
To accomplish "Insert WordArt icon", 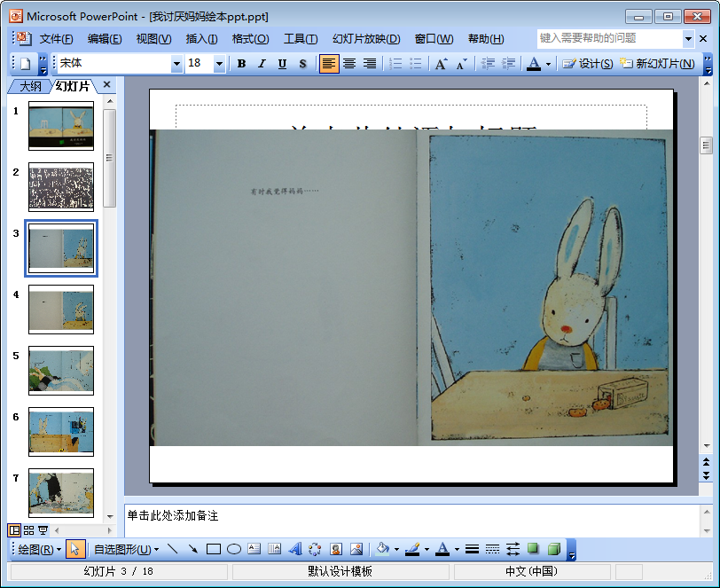I will [x=294, y=549].
